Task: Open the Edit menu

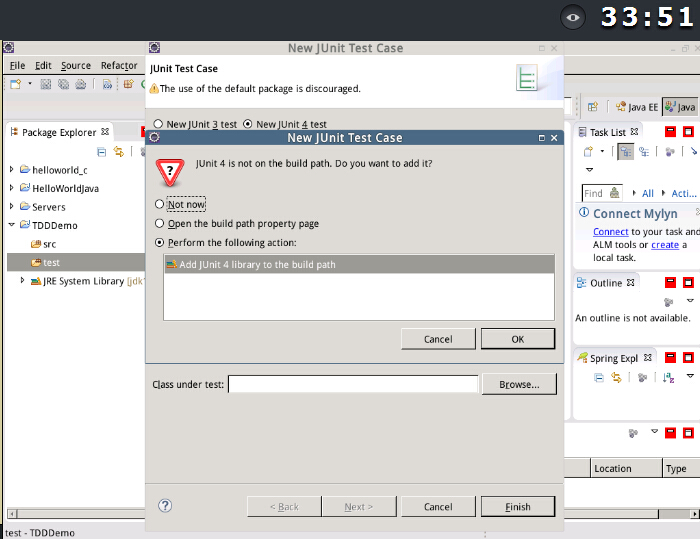Action: tap(43, 66)
